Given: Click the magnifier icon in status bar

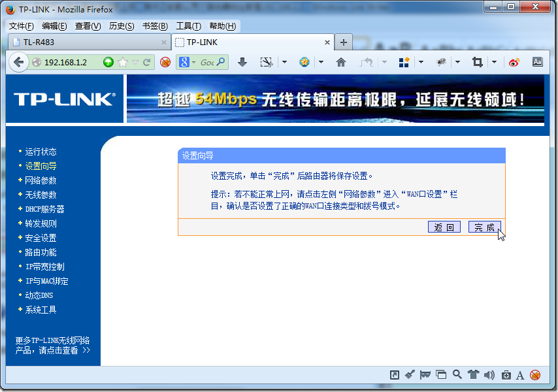Looking at the screenshot, I should [457, 374].
